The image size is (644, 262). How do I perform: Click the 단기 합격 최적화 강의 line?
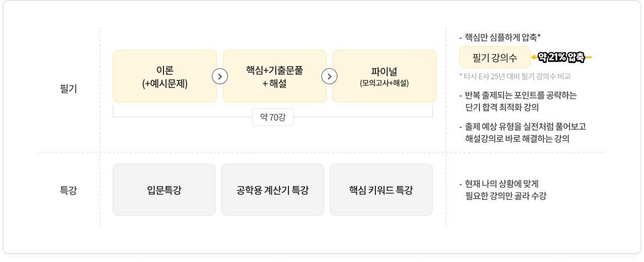[x=501, y=107]
